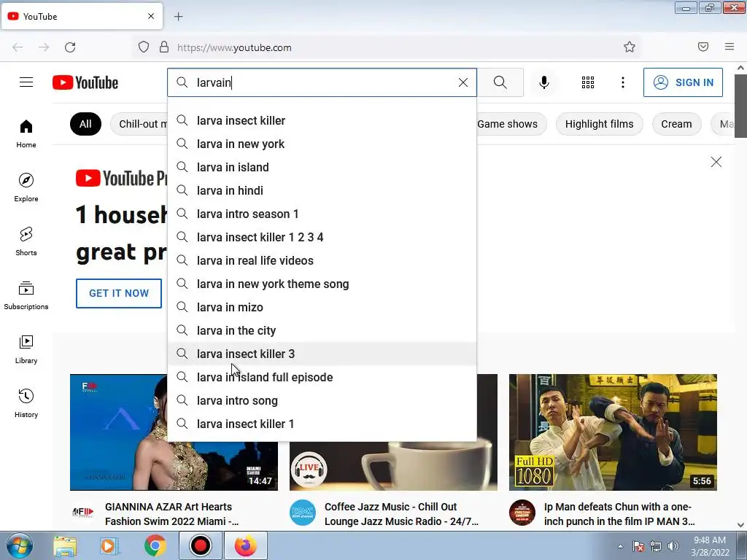This screenshot has width=747, height=560.
Task: Choose suggestion 'larva in mizo'
Action: coord(322,307)
